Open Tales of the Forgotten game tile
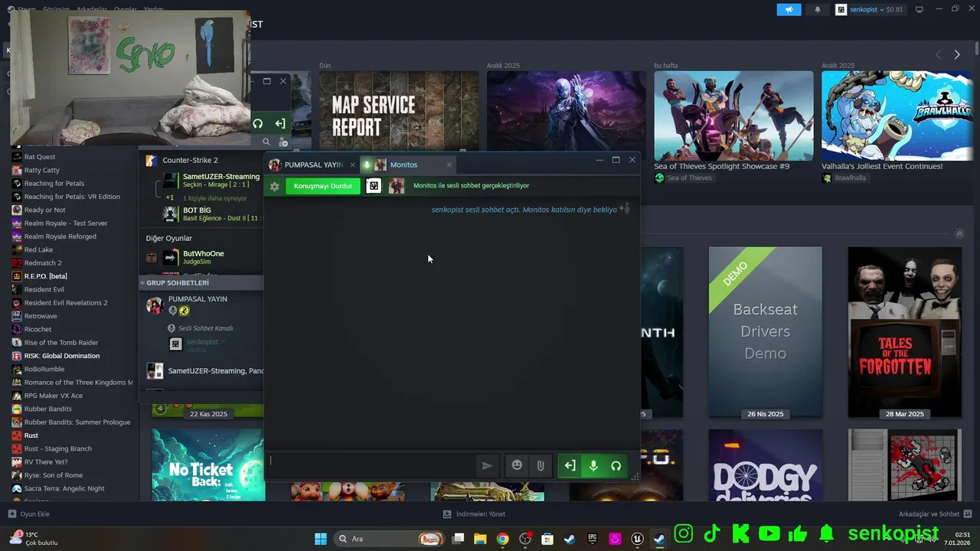This screenshot has width=980, height=551. point(904,331)
